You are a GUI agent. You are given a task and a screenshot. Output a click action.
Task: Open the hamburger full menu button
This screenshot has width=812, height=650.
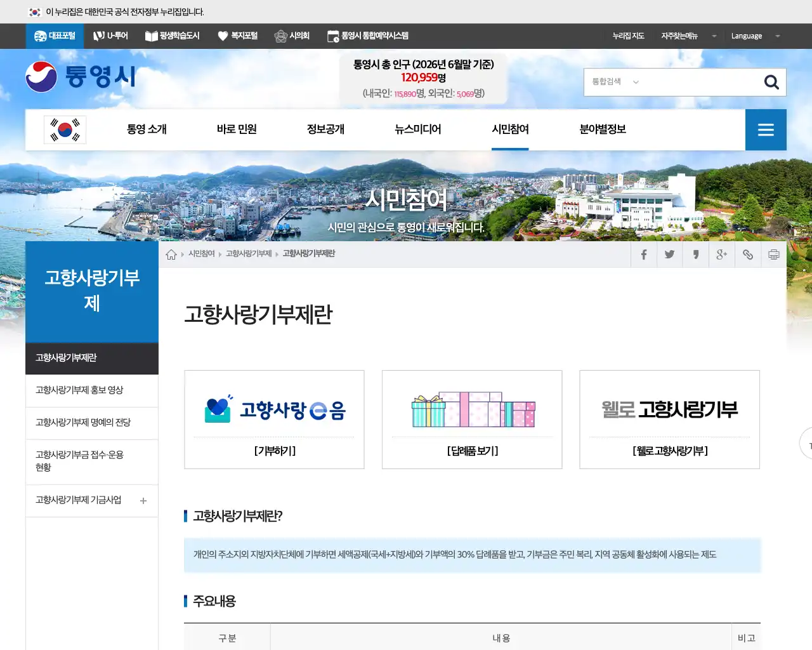click(x=766, y=129)
